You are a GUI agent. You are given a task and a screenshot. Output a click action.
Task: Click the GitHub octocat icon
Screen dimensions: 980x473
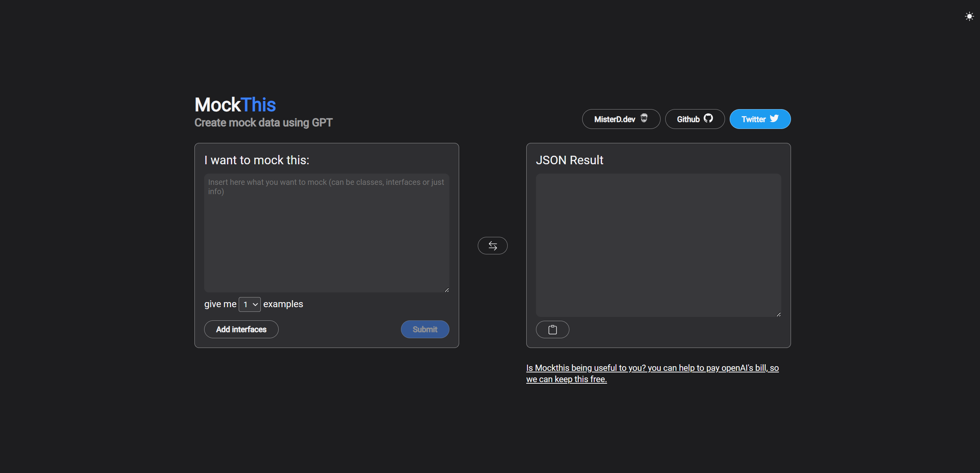(708, 119)
